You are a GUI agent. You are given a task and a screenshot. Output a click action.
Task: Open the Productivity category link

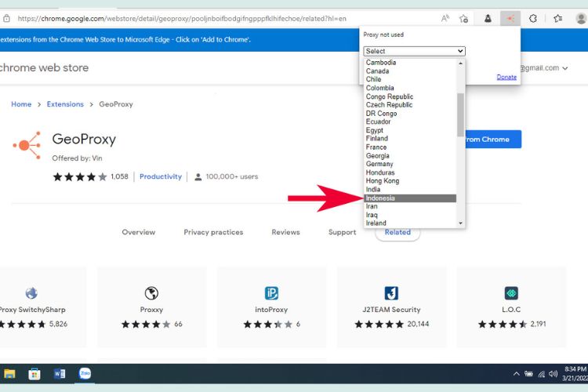click(161, 176)
